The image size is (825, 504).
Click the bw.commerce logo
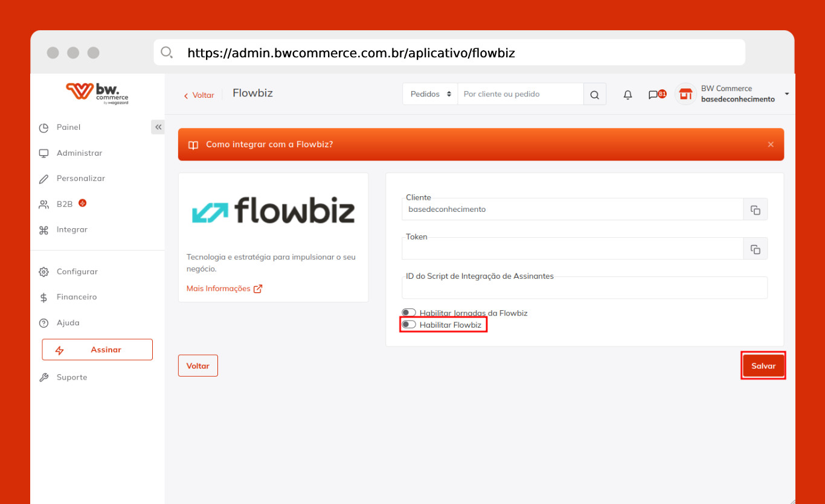[97, 93]
